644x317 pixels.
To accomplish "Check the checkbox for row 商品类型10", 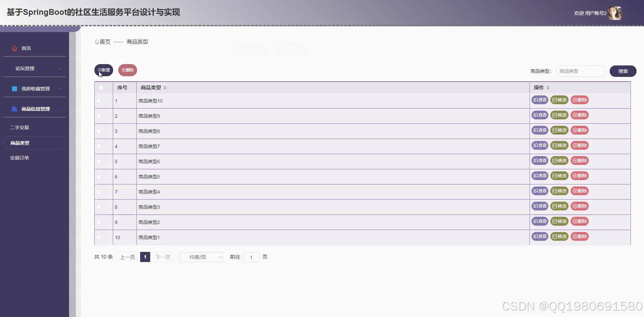I will (99, 100).
